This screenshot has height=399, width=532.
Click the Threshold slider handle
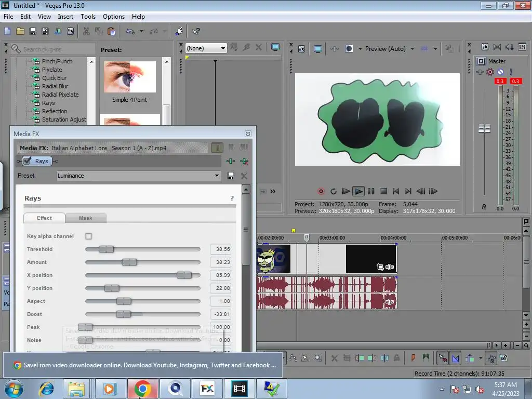[x=106, y=249]
